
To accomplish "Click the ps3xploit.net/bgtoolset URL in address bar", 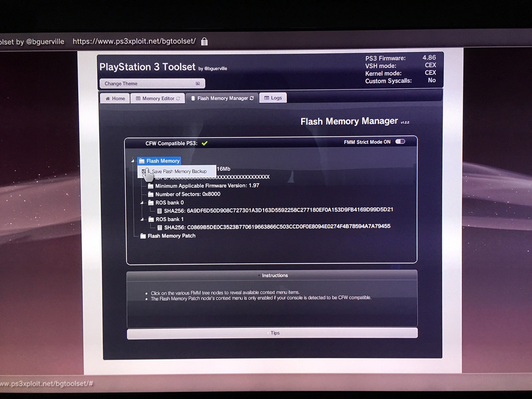I will (134, 41).
